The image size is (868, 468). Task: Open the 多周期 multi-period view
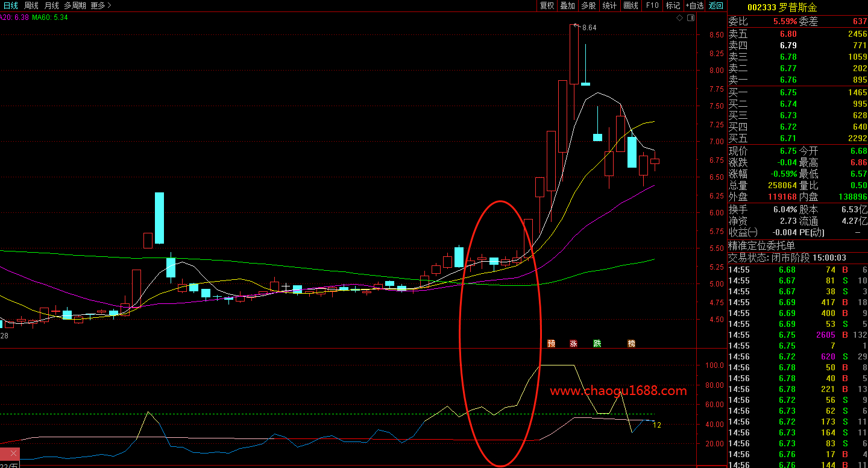(75, 5)
